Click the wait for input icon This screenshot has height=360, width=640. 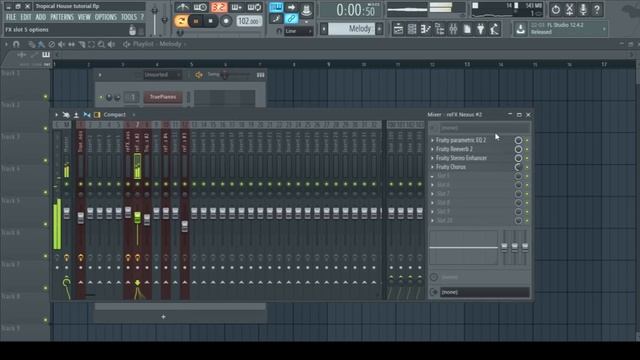(200, 7)
